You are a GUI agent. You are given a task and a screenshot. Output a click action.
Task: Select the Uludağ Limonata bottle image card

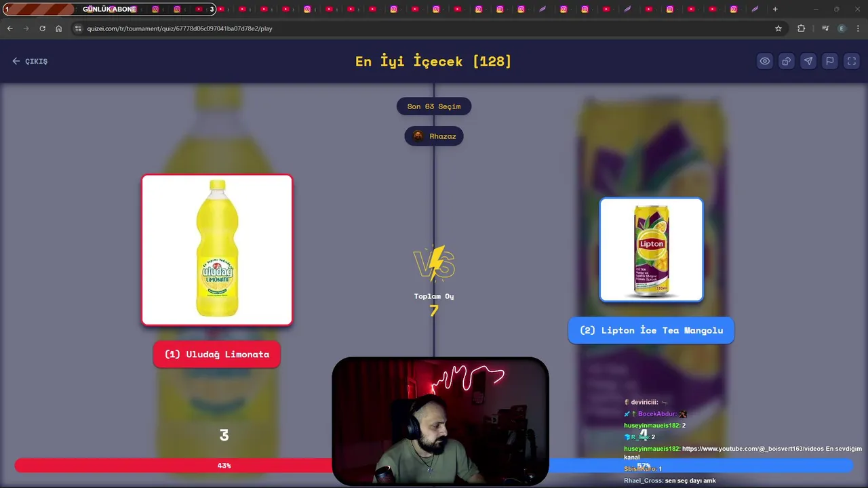click(217, 250)
